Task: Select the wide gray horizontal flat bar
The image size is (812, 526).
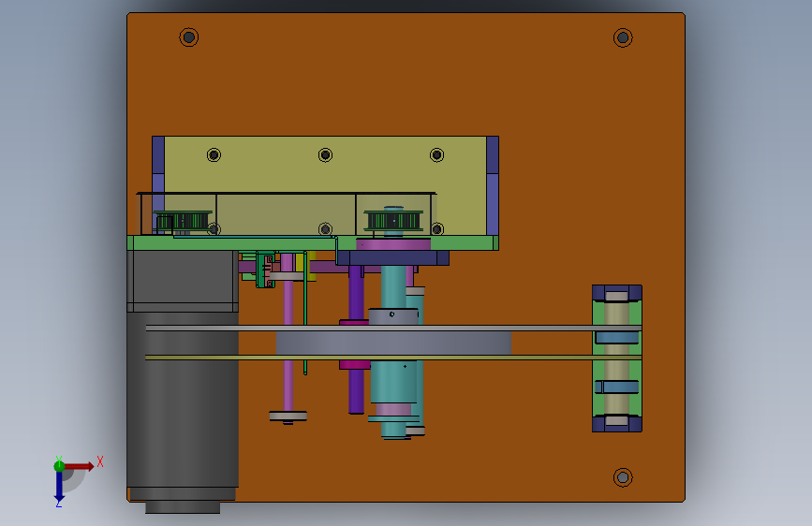Action: point(393,343)
